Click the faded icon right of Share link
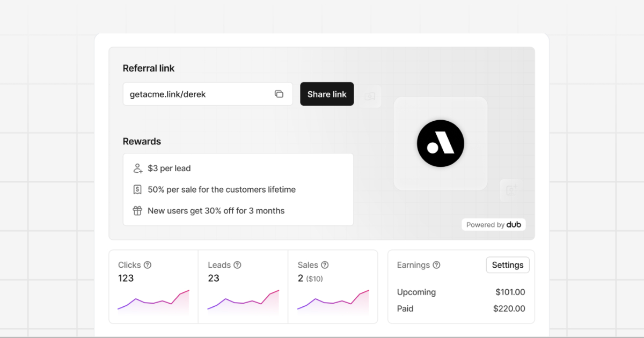Screen dimensions: 644x338 (x=370, y=97)
